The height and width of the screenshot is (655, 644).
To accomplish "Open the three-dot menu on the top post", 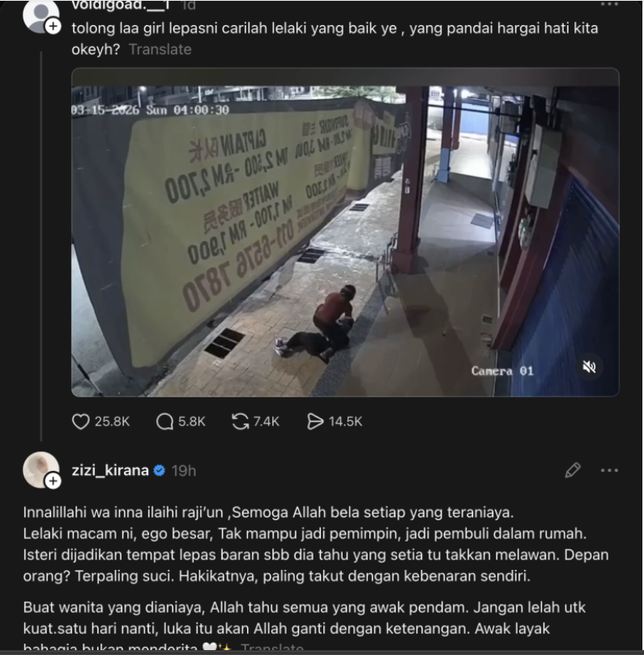I will coord(609,5).
